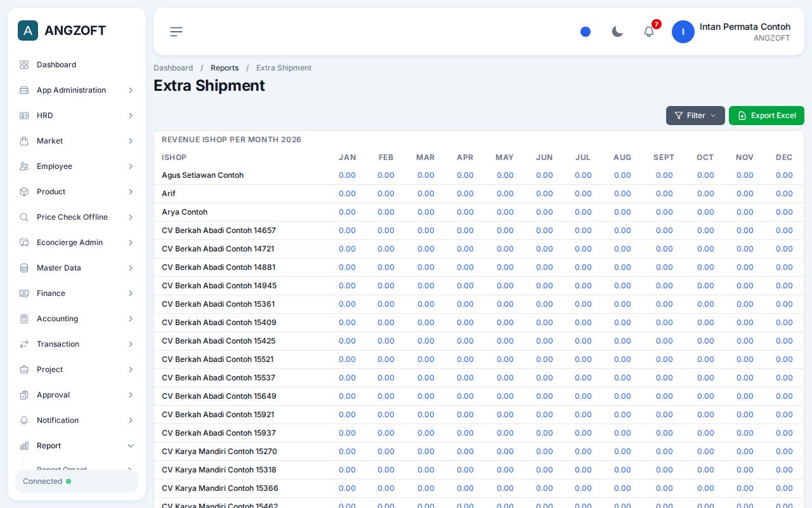Open the Report sidebar menu
This screenshot has height=508, width=812.
click(77, 446)
